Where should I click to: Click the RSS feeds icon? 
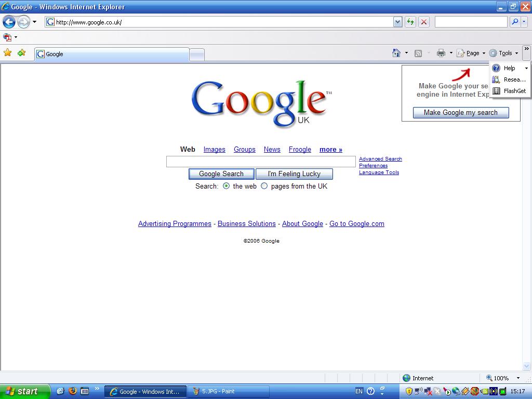[x=418, y=54]
